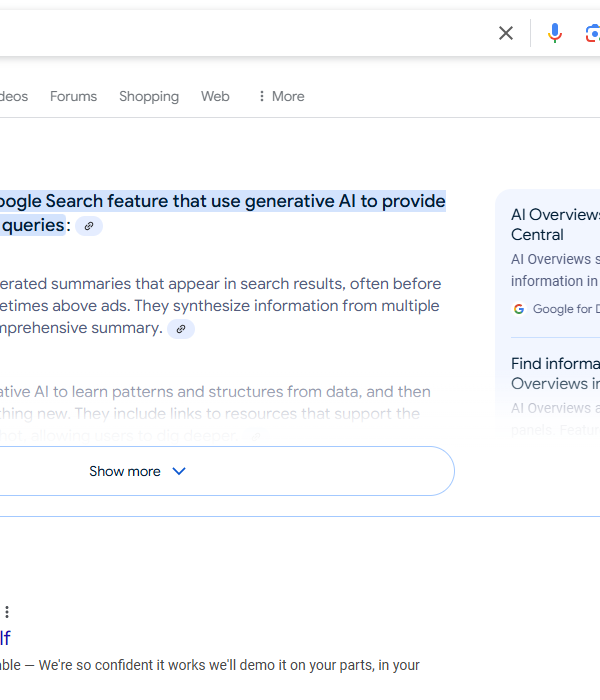This screenshot has width=600, height=700.
Task: Click the text 'summaries that appear in search results'
Action: click(x=196, y=284)
